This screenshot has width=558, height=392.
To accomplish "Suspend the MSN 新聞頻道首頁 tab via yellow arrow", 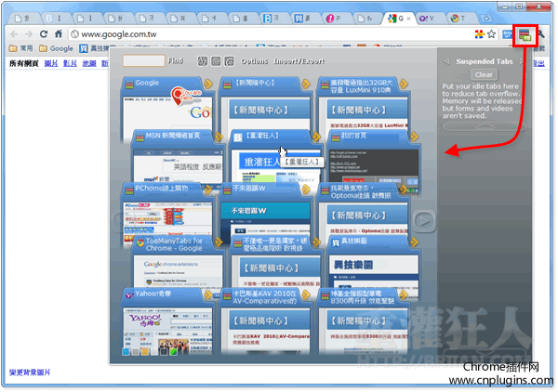I will point(219,137).
